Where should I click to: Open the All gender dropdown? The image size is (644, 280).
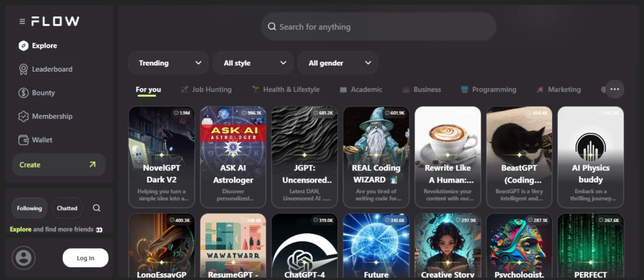point(338,63)
